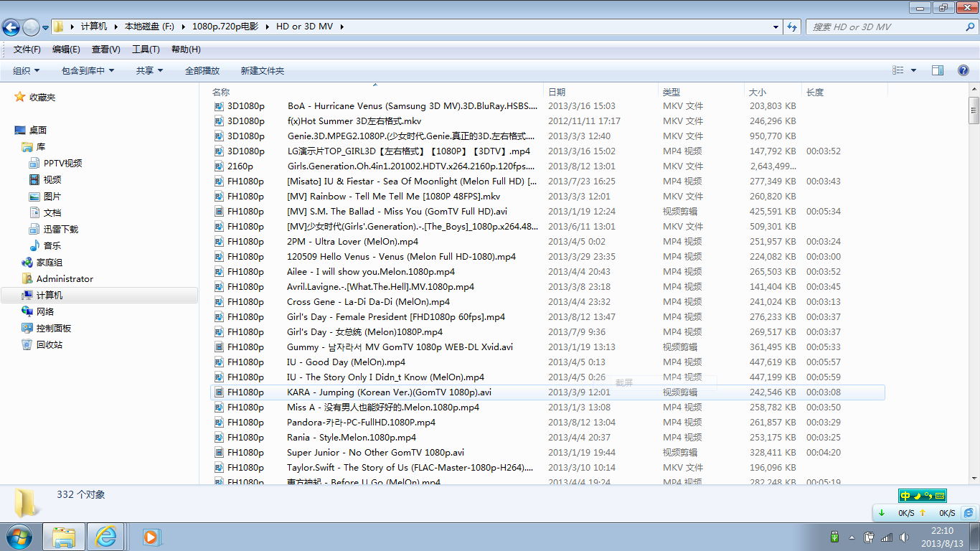Open the 文档 library in the sidebar

45,212
